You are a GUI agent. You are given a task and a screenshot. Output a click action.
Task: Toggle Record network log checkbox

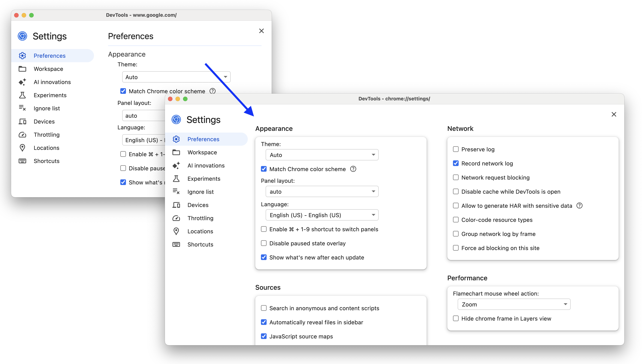pos(455,163)
